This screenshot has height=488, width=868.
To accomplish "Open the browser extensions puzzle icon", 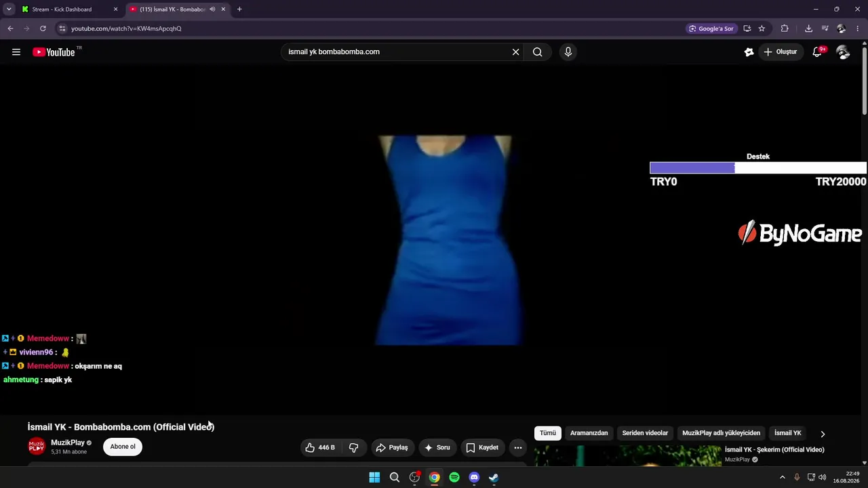I will pyautogui.click(x=785, y=28).
